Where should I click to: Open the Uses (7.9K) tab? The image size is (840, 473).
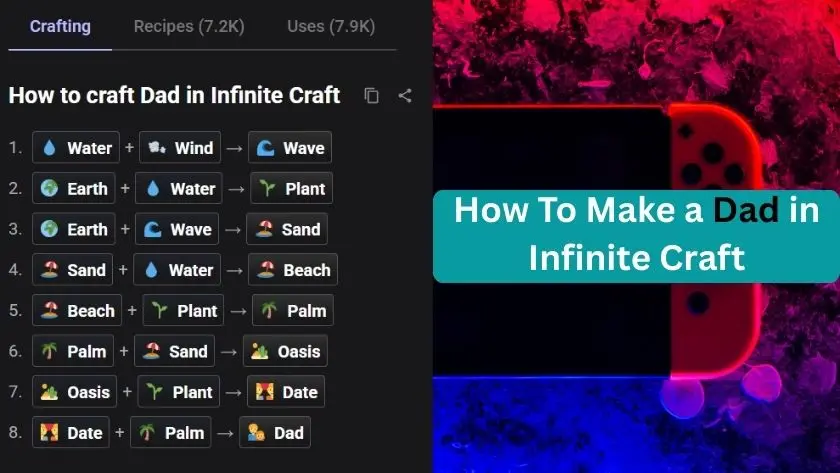pos(331,26)
